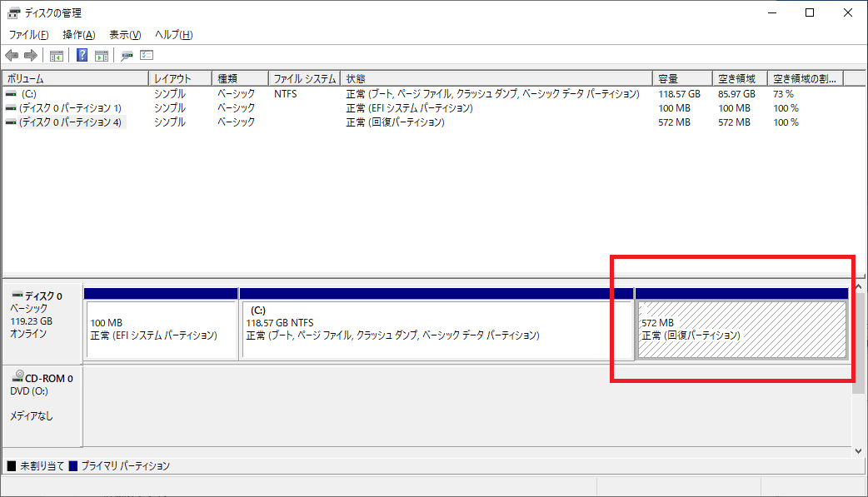Minimize the Disk Management window
Viewport: 868px width, 497px height.
click(x=772, y=12)
